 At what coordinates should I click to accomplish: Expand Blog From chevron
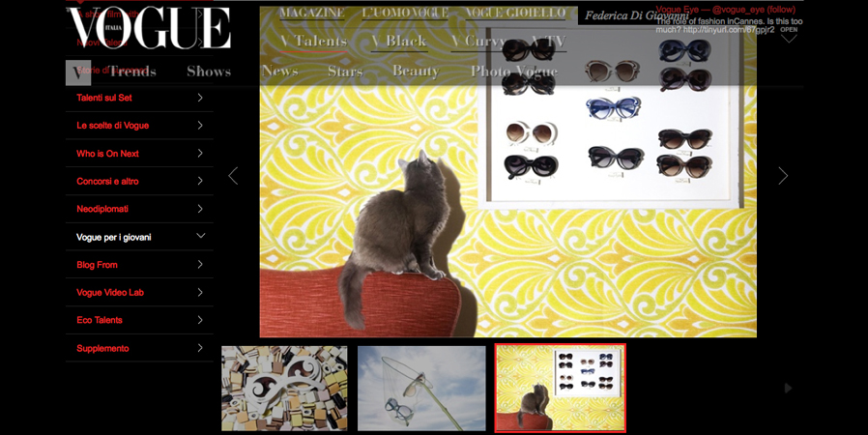click(x=200, y=265)
